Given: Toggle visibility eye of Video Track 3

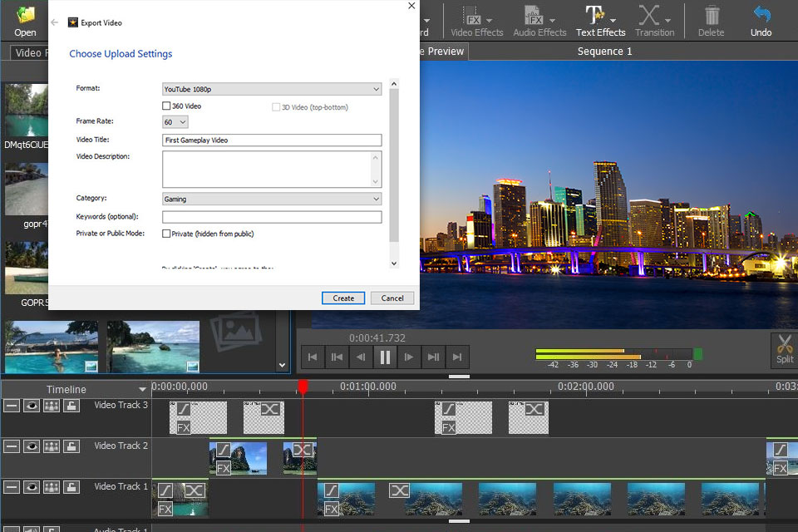Looking at the screenshot, I should 32,406.
